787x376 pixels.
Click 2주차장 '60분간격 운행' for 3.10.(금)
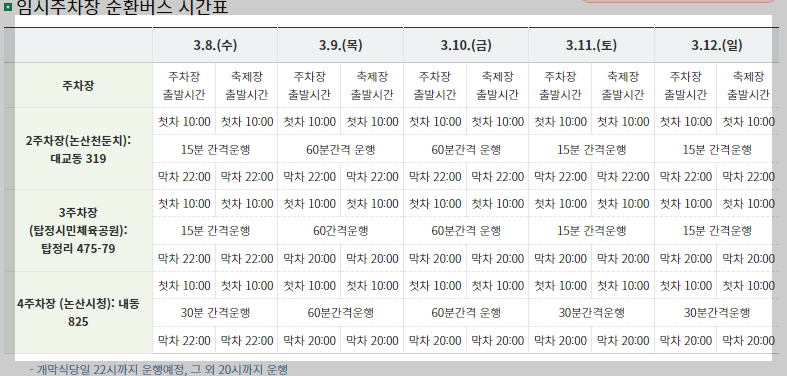(466, 149)
